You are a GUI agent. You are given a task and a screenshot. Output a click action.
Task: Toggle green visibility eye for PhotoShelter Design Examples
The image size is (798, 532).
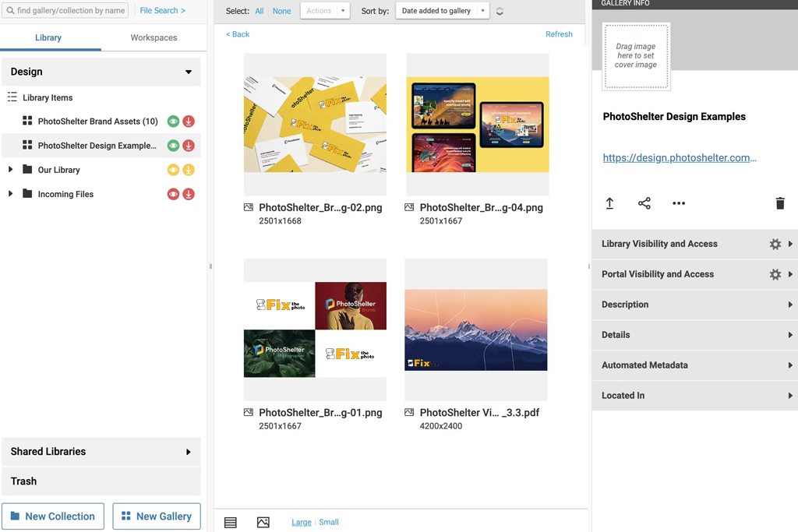point(173,146)
